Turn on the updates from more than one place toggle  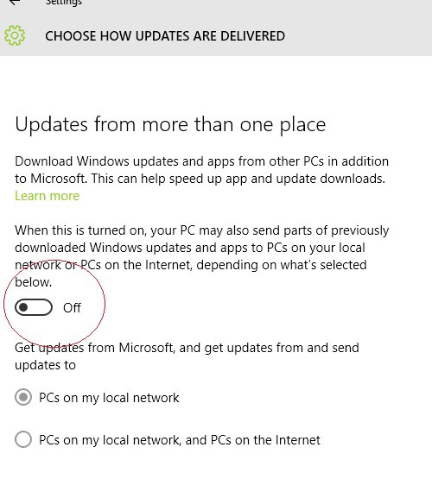(x=34, y=307)
